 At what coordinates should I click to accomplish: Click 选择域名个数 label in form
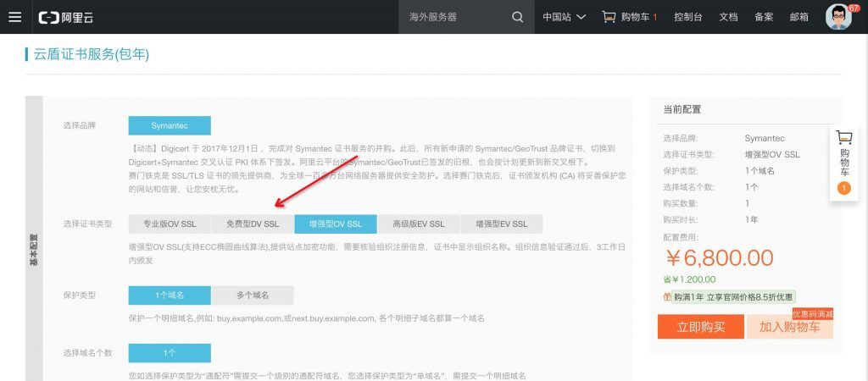[x=87, y=353]
